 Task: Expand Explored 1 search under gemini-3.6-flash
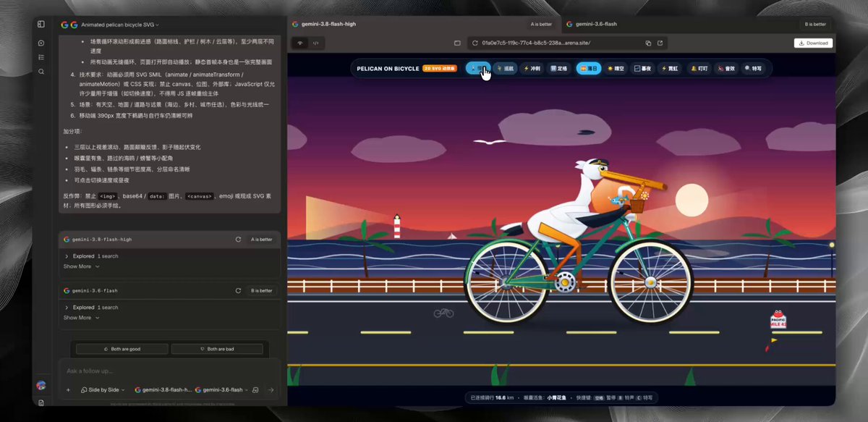point(92,308)
